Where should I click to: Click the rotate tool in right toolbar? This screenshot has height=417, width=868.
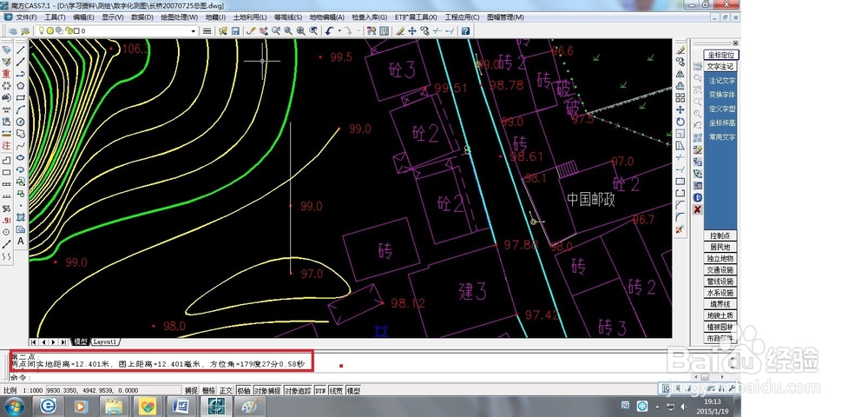click(681, 122)
